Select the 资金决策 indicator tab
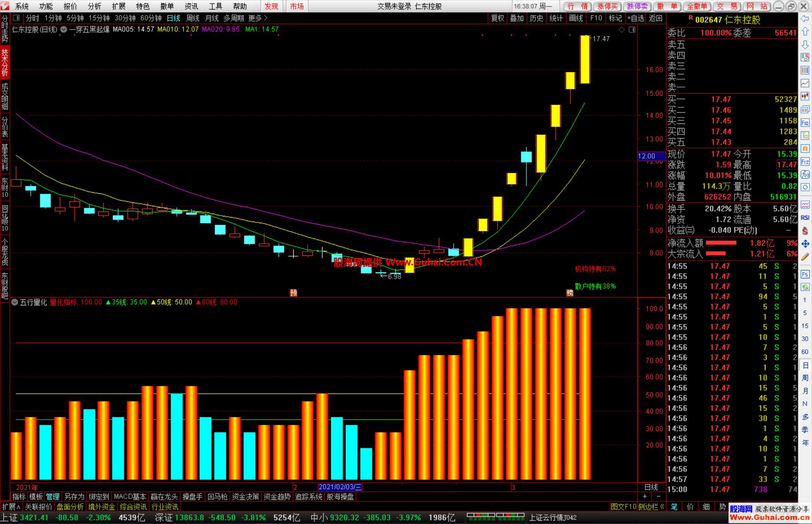 pyautogui.click(x=245, y=497)
